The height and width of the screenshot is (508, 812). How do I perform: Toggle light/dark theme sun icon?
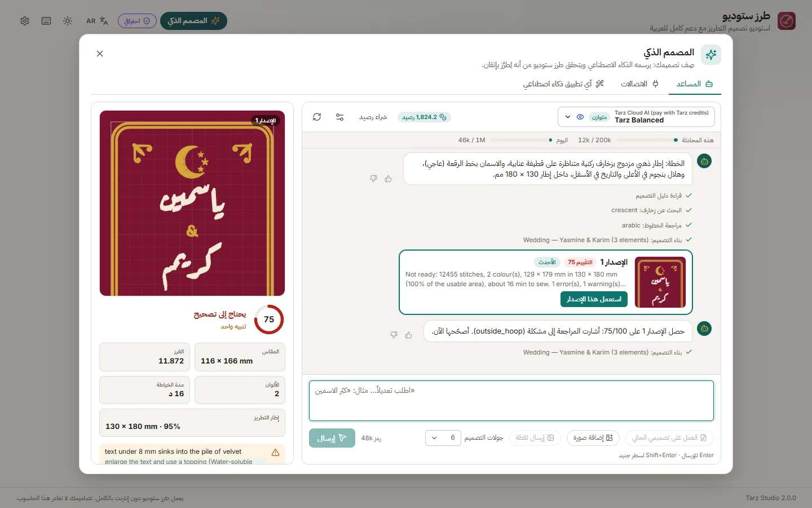coord(68,21)
